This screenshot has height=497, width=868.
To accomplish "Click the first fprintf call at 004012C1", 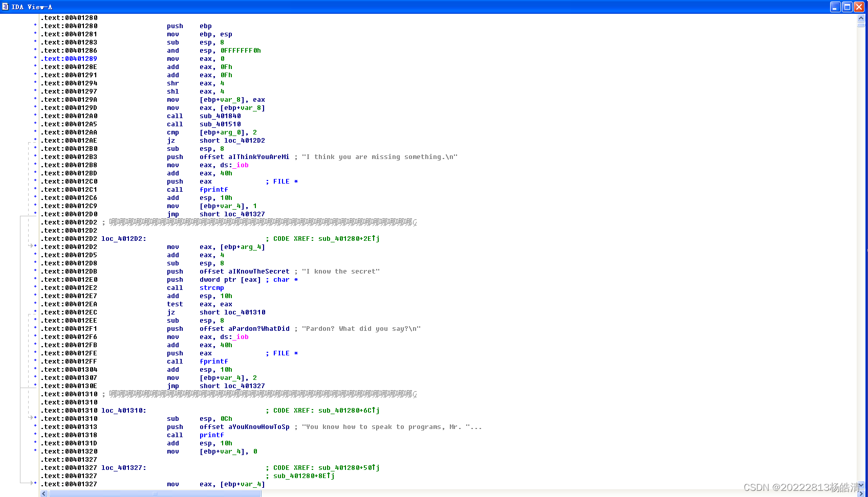I will [x=214, y=190].
